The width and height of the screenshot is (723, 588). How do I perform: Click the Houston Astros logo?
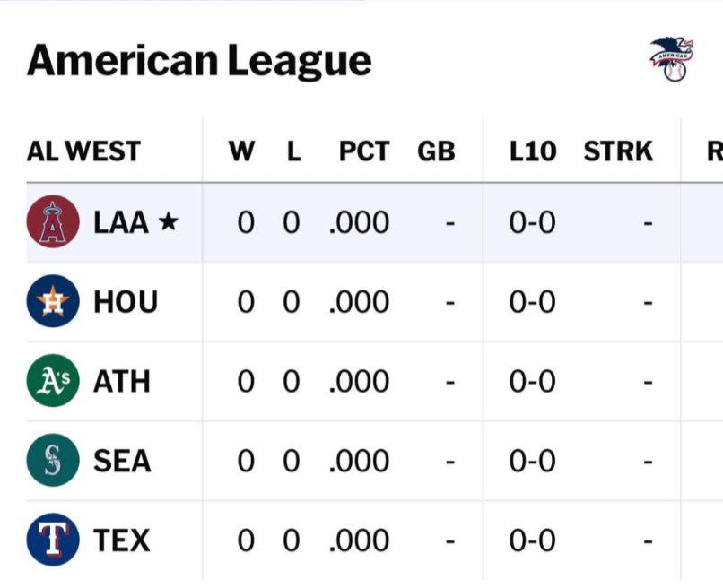[x=54, y=301]
